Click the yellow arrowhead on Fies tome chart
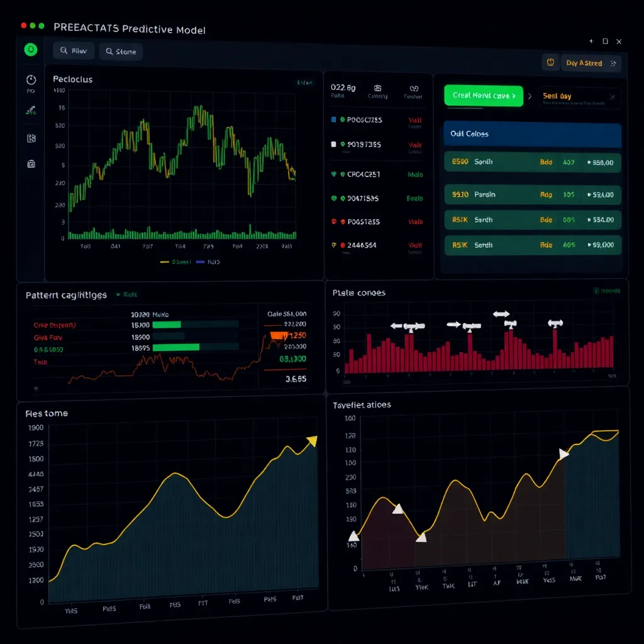 click(x=311, y=441)
